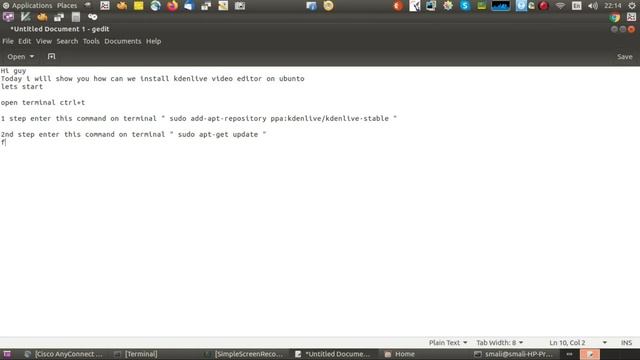
Task: Open the orange workspace switcher in taskbar
Action: click(x=590, y=354)
